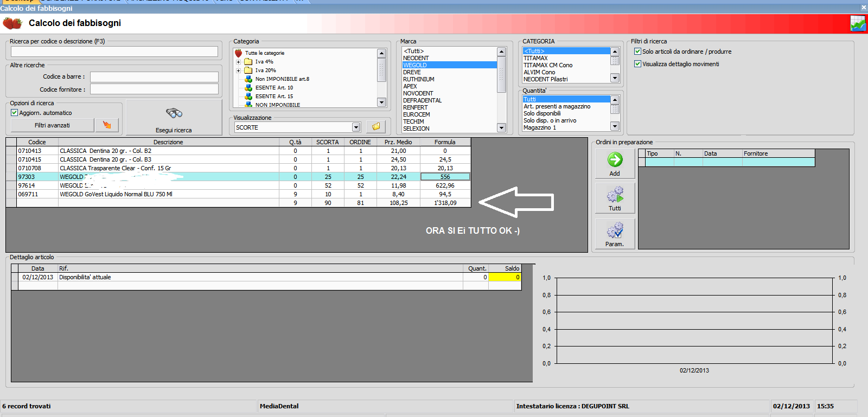Sort by the Prz. Medio column header

click(398, 142)
